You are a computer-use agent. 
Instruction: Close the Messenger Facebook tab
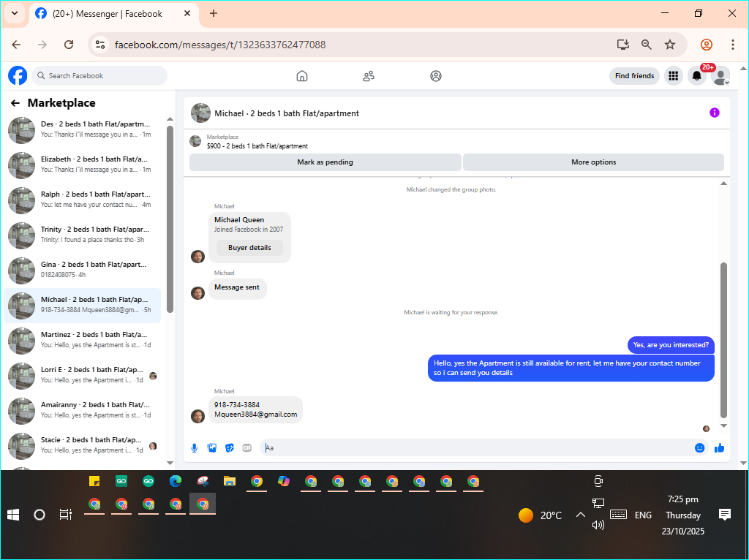(188, 13)
